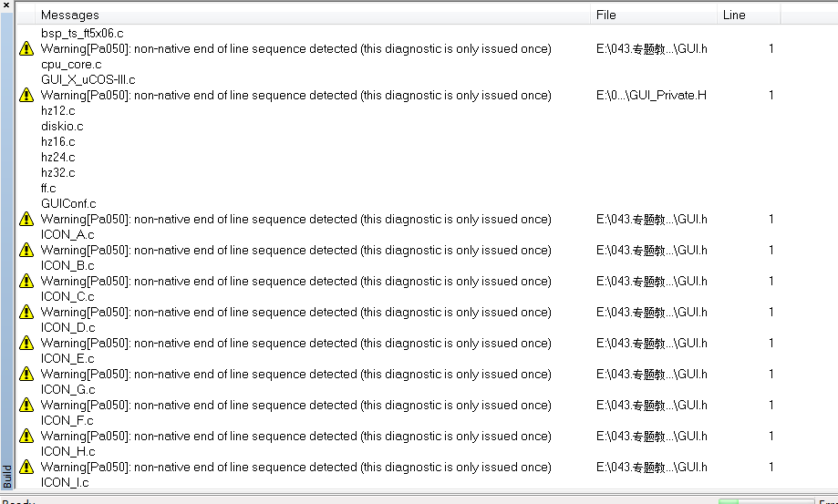
Task: Click warning icon above ICON_E.c
Action: coord(26,343)
